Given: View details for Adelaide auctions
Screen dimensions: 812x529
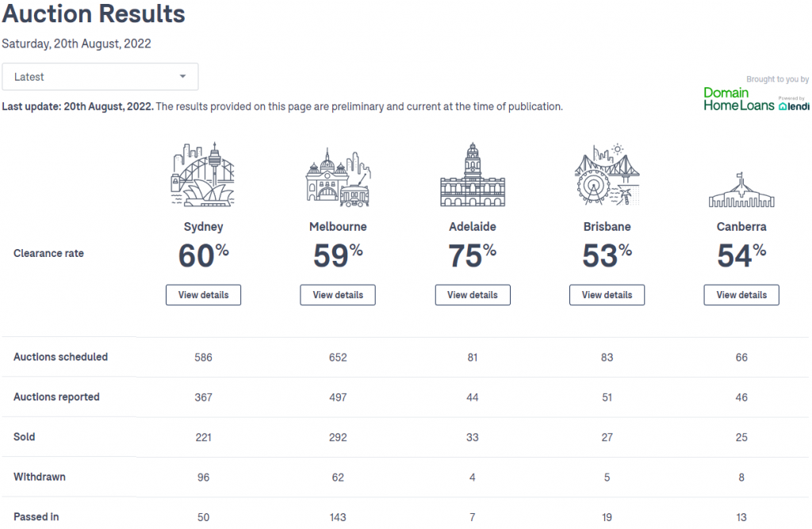Looking at the screenshot, I should 473,295.
